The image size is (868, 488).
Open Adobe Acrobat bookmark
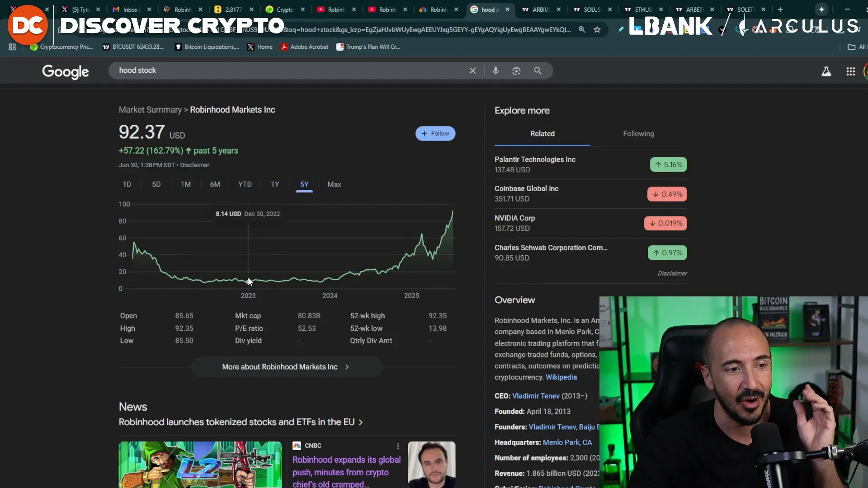click(305, 47)
